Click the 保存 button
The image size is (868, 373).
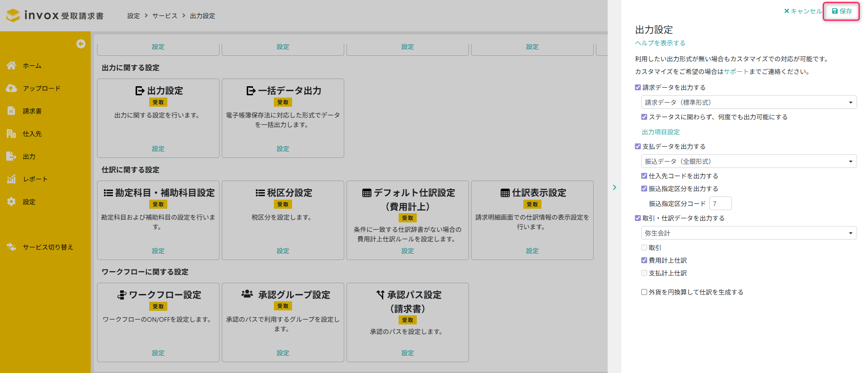pyautogui.click(x=842, y=11)
